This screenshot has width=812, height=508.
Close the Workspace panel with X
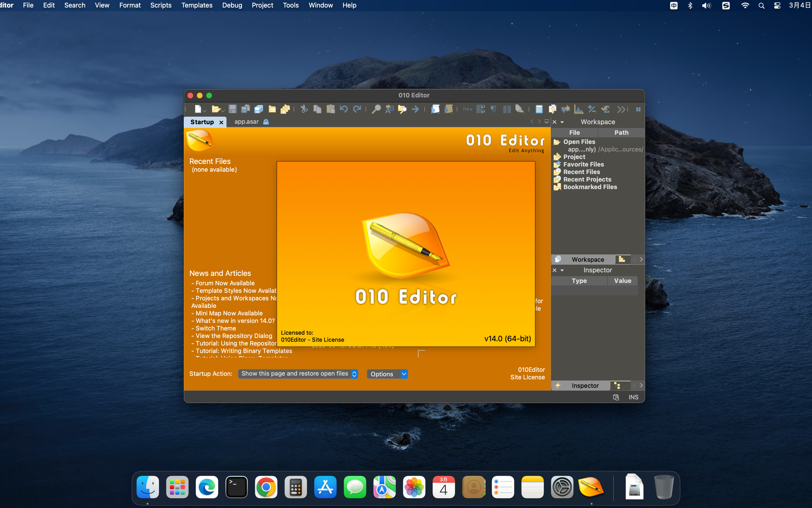[555, 122]
